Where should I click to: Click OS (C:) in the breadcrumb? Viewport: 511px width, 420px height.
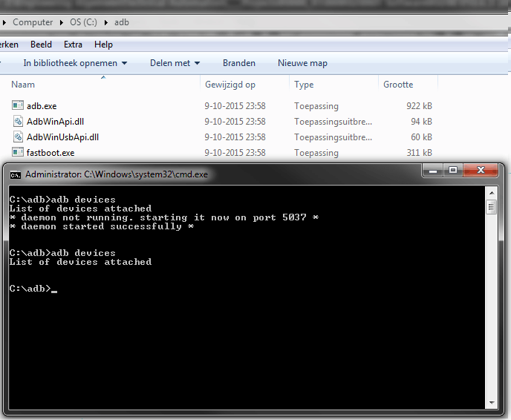click(x=83, y=22)
